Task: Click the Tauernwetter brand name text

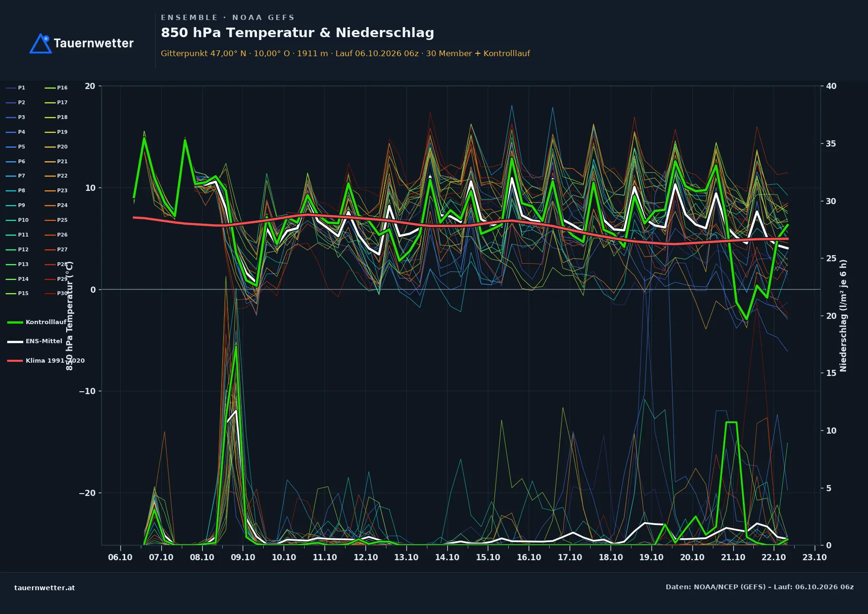Action: (94, 43)
